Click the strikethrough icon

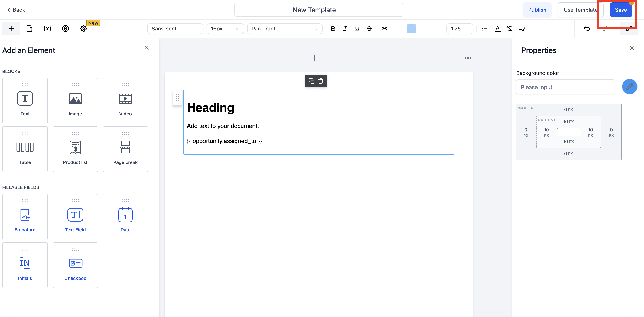[x=369, y=29]
